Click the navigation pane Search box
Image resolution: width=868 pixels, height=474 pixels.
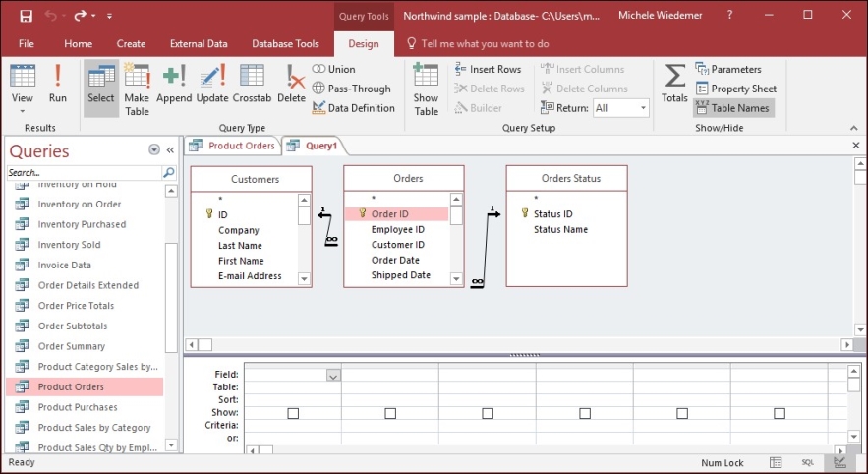pos(84,173)
